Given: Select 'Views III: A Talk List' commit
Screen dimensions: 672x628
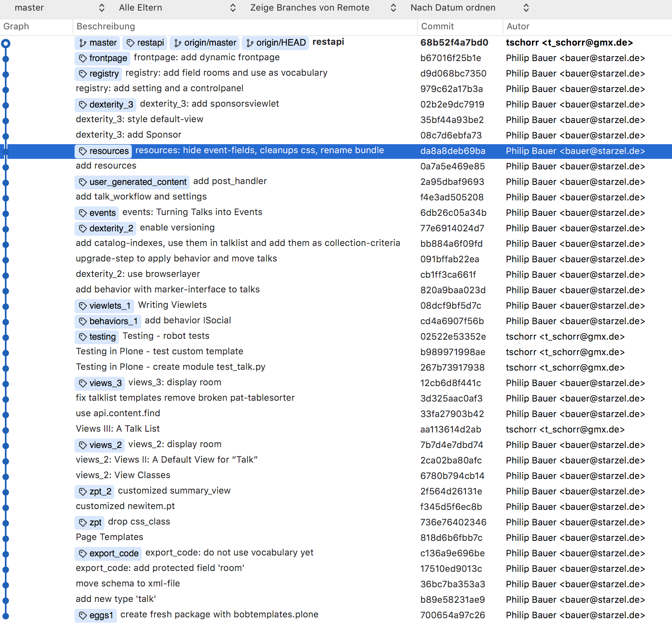Looking at the screenshot, I should (118, 429).
